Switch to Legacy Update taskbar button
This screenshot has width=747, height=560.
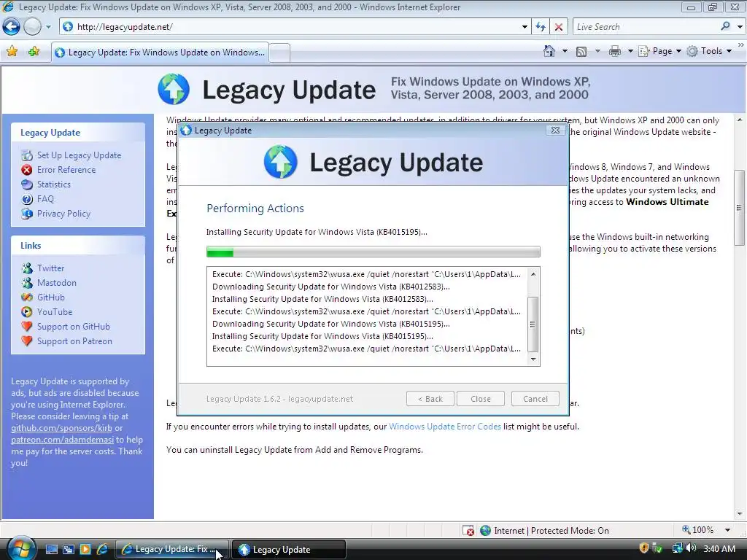pyautogui.click(x=289, y=550)
